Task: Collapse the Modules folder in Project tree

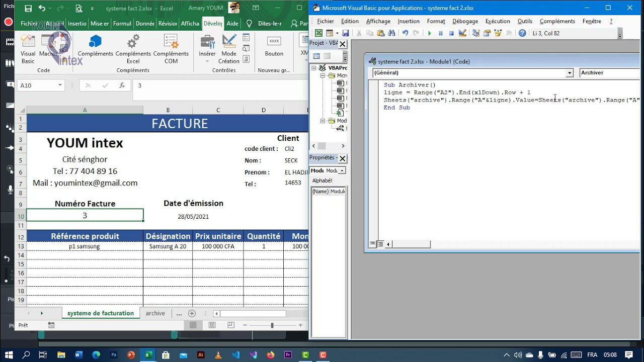Action: (324, 121)
